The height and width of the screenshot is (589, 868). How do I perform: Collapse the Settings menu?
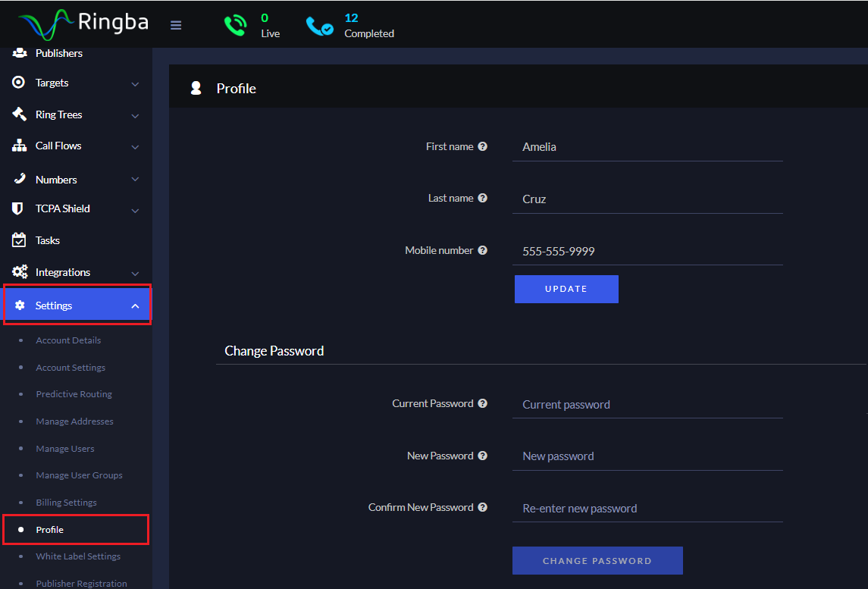[135, 305]
